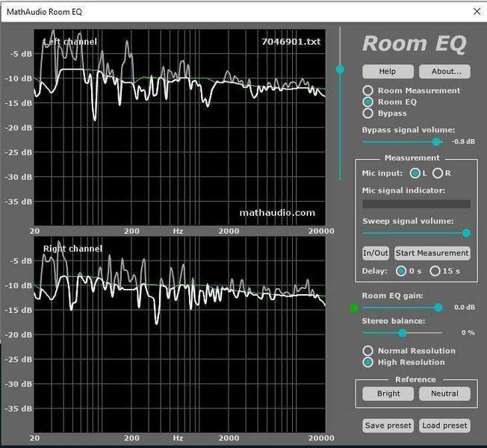Switch to High Resolution
The image size is (487, 448).
(367, 362)
